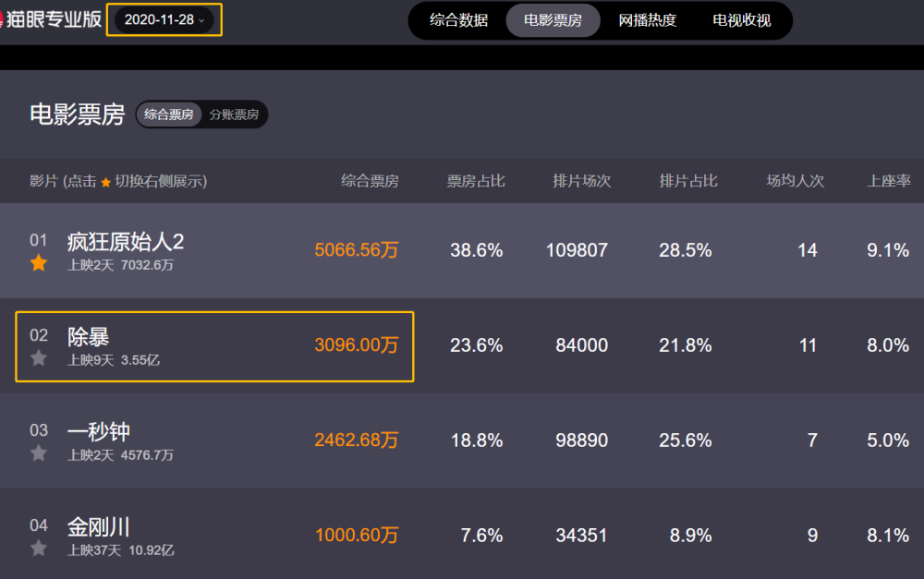Switch to 综合票房 view
Image resolution: width=924 pixels, height=579 pixels.
point(169,115)
